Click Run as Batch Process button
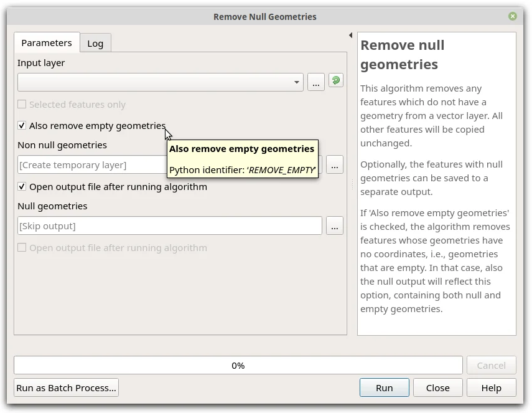Screen dimensions: 532x413 coord(66,387)
